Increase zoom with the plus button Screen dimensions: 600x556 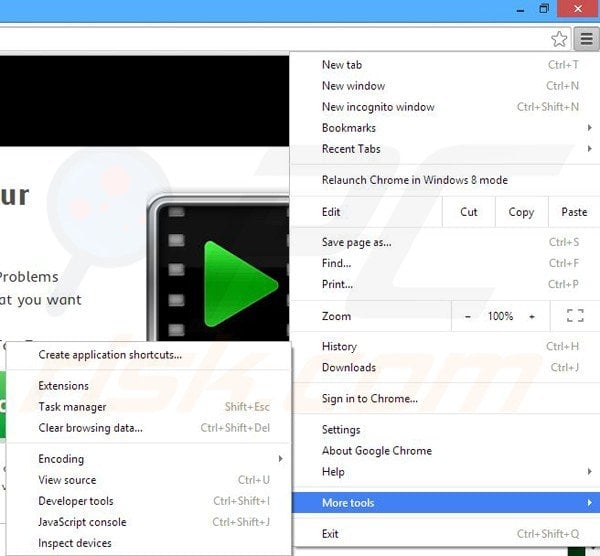(532, 316)
